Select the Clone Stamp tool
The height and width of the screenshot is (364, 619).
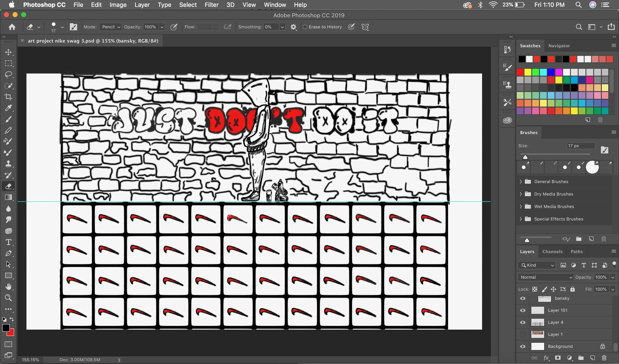[8, 164]
